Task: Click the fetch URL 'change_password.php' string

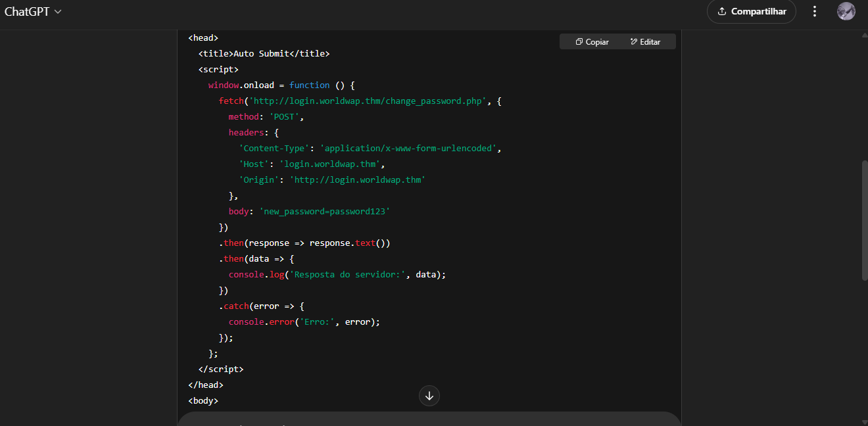Action: click(368, 101)
